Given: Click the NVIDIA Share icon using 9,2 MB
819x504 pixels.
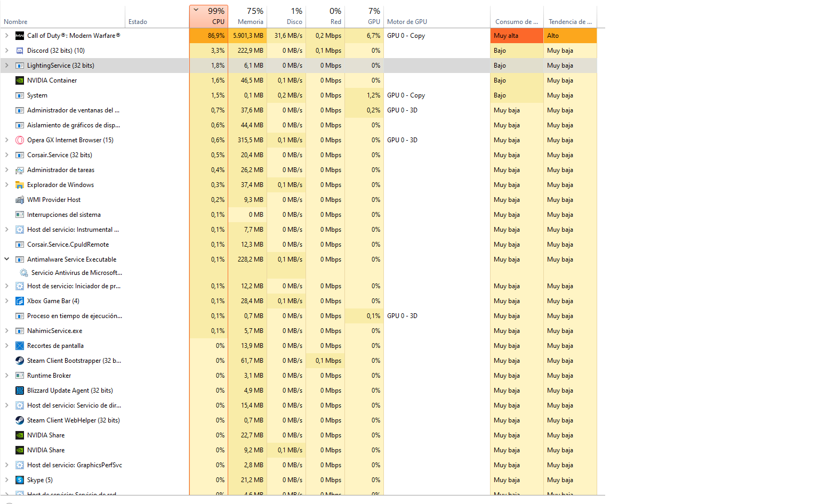Looking at the screenshot, I should (x=20, y=450).
